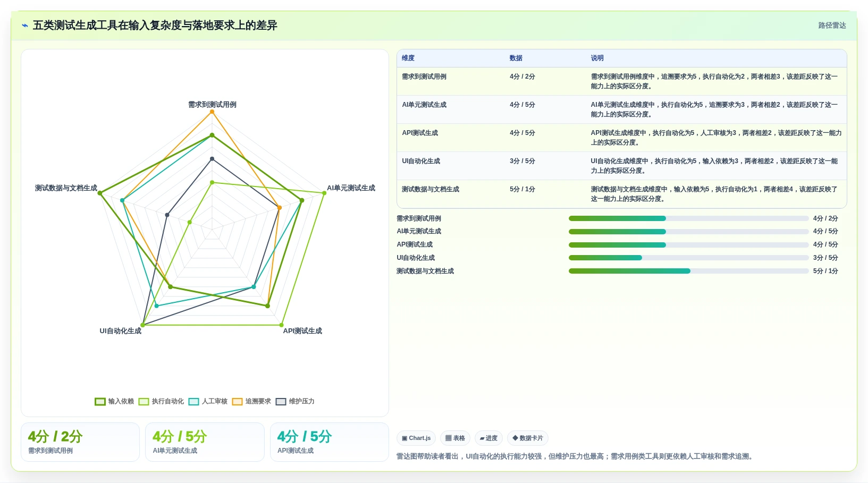Click the orange data point at radar top
The width and height of the screenshot is (868, 483).
click(x=212, y=112)
